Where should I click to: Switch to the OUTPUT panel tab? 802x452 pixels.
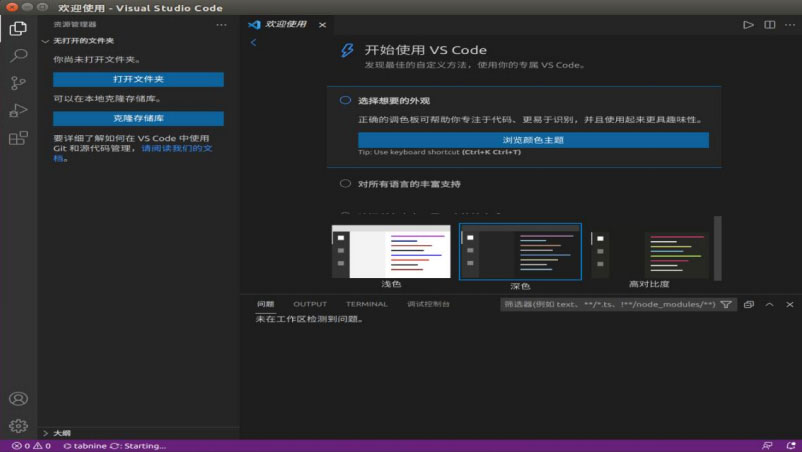310,304
